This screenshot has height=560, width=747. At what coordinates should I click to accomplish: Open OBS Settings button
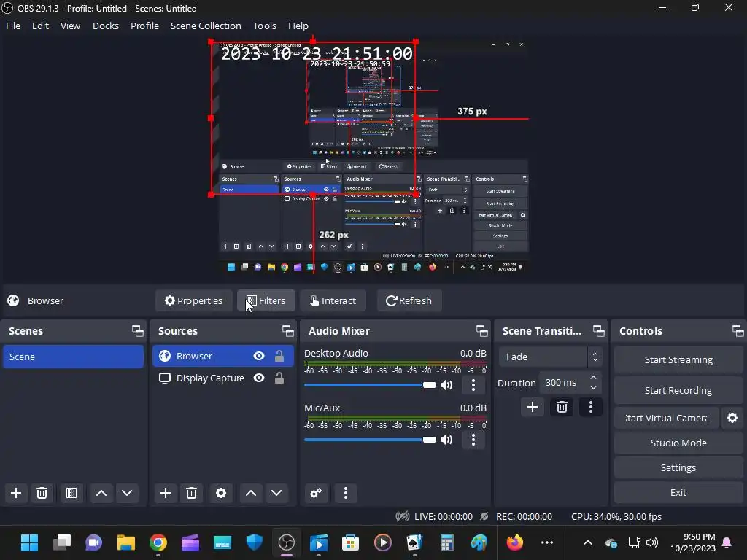(678, 467)
